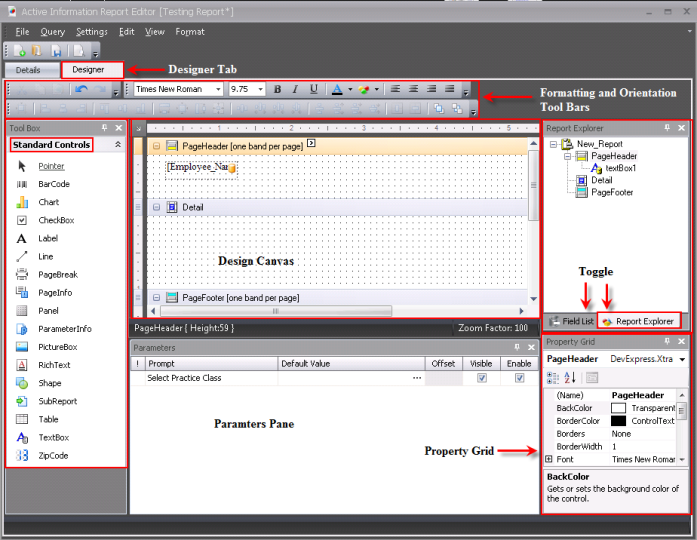This screenshot has height=540, width=697.
Task: Pick the PictureBox control from Tool Box
Action: coord(56,347)
